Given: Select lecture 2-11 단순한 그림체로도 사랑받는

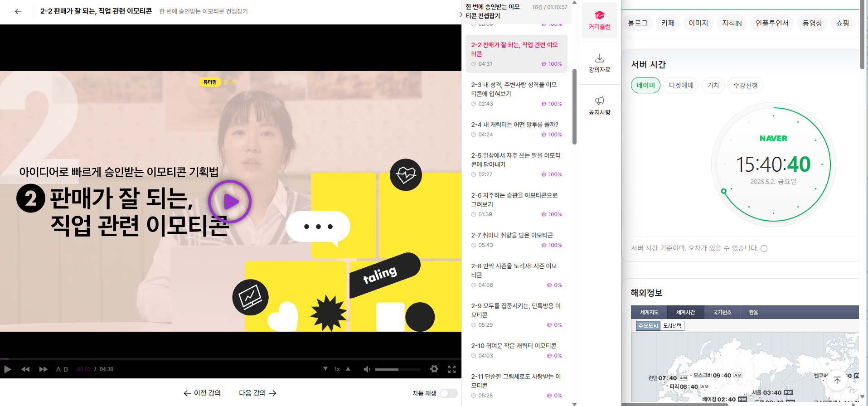Looking at the screenshot, I should [x=516, y=386].
